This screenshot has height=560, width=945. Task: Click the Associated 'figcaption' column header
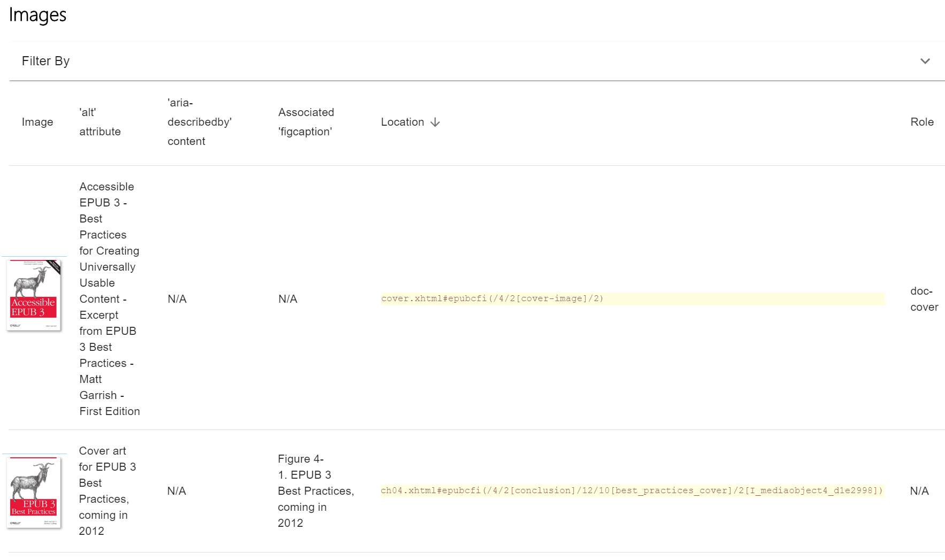pyautogui.click(x=306, y=122)
